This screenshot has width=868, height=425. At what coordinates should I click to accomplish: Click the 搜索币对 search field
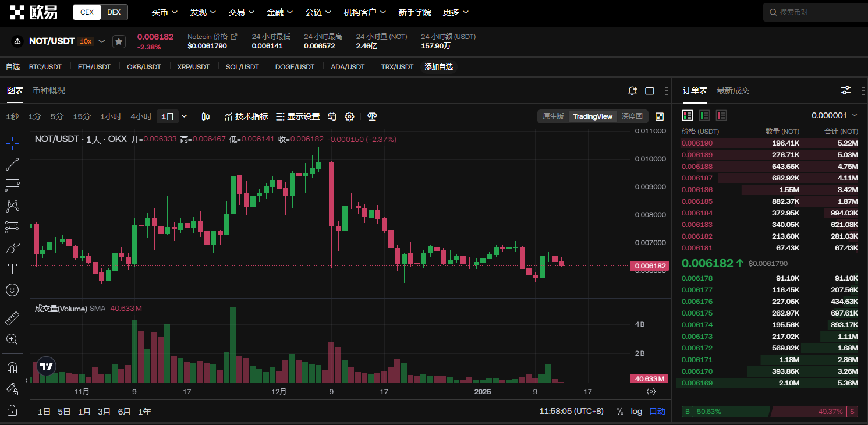[815, 12]
